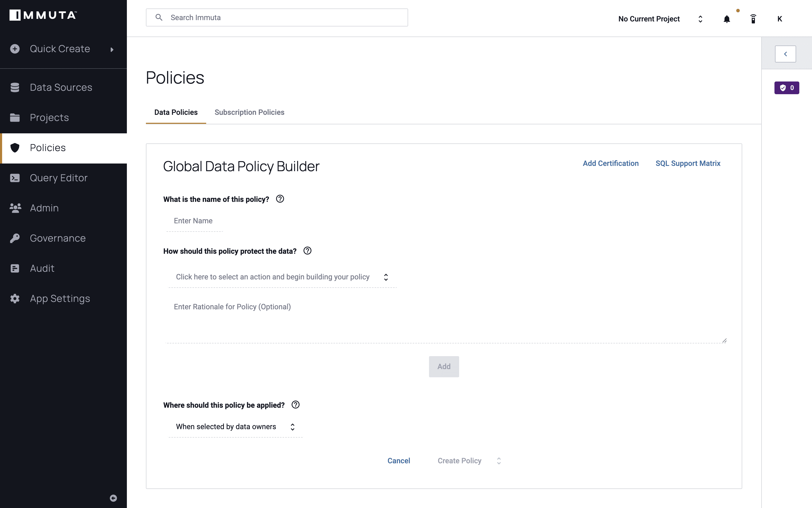Click the Projects folder icon

[15, 117]
